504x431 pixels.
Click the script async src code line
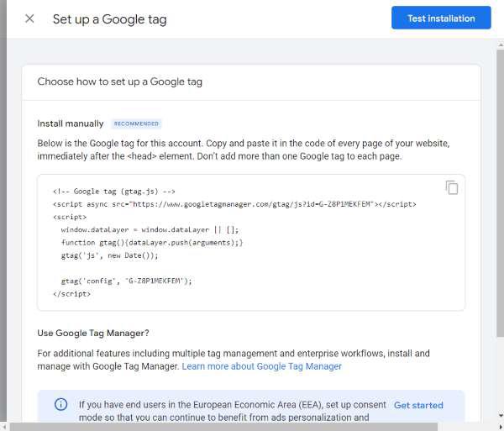click(x=234, y=203)
